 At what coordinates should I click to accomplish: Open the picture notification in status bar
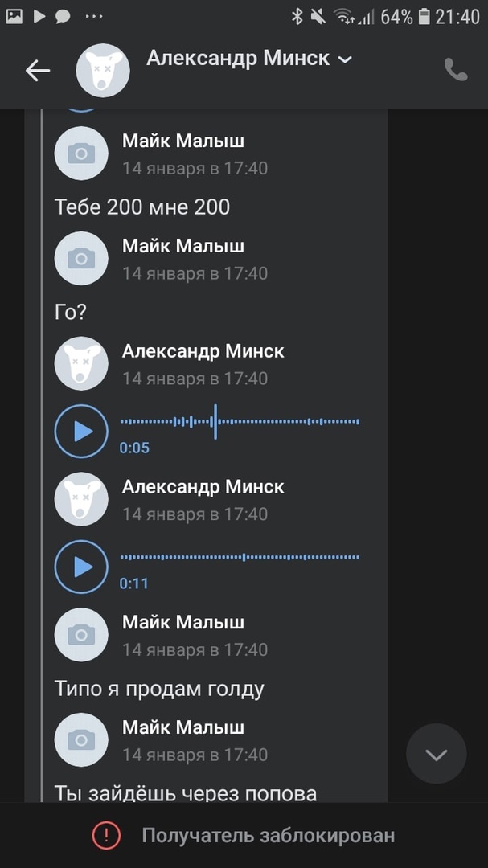click(14, 16)
